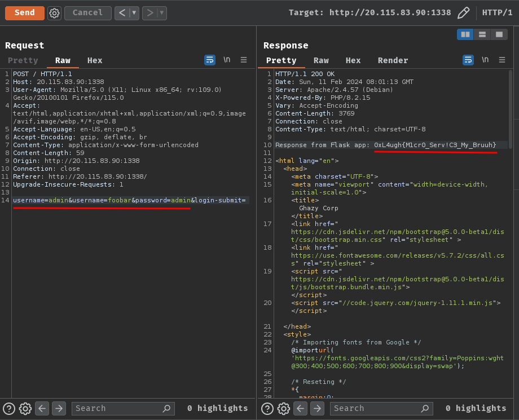
Task: Click Response pane '0 highlights' label
Action: [476, 408]
